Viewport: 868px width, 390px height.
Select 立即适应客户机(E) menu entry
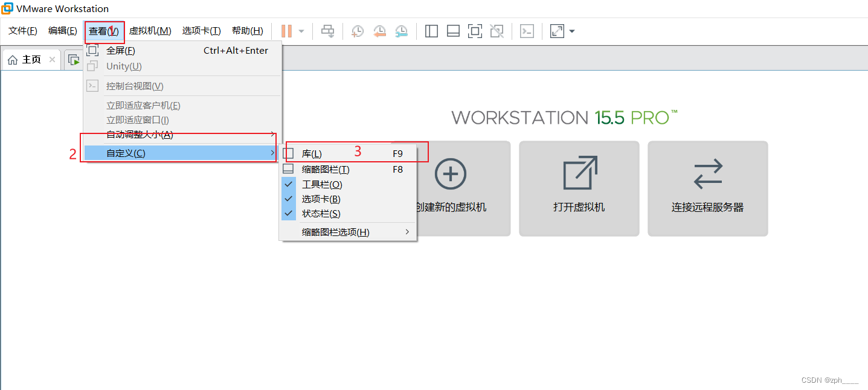tap(182, 106)
